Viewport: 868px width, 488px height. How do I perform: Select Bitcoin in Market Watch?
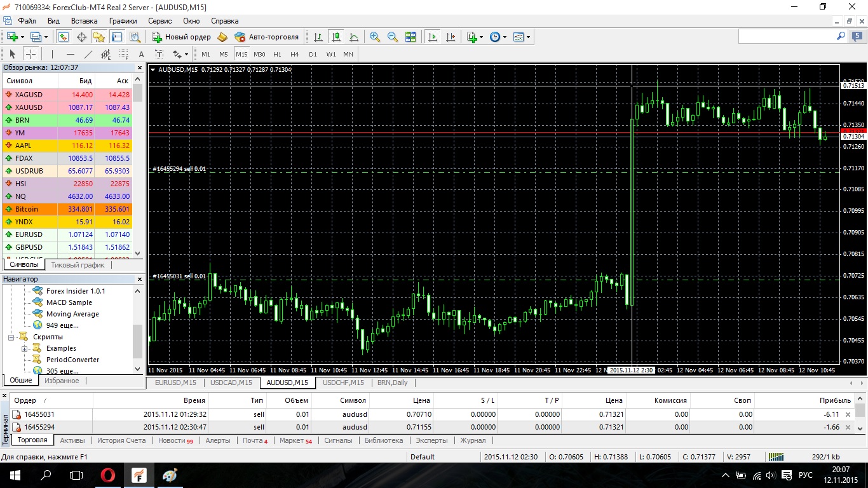pos(67,209)
